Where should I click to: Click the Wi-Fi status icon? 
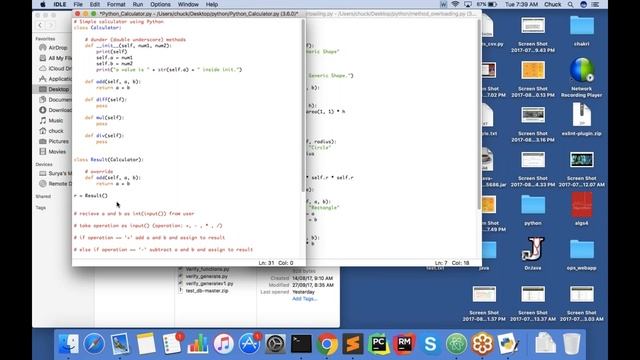pyautogui.click(x=455, y=4)
